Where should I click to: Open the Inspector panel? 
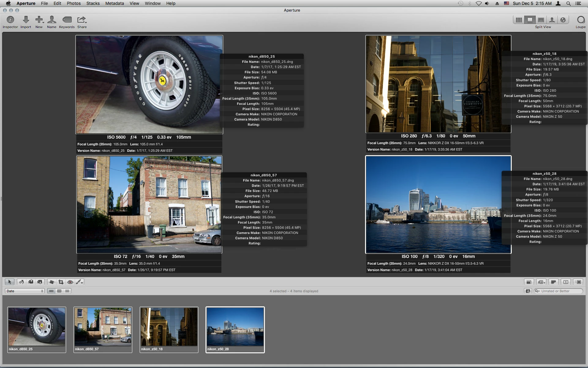pyautogui.click(x=10, y=20)
